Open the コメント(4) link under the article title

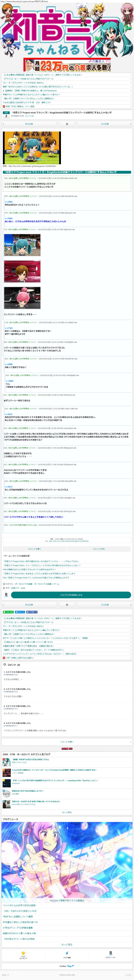pyautogui.click(x=29, y=116)
